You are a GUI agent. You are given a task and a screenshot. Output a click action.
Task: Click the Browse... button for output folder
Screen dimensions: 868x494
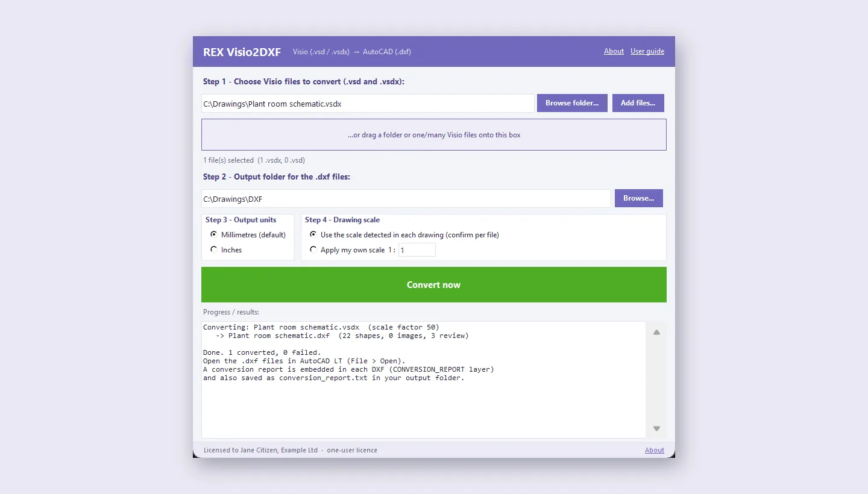(x=639, y=198)
